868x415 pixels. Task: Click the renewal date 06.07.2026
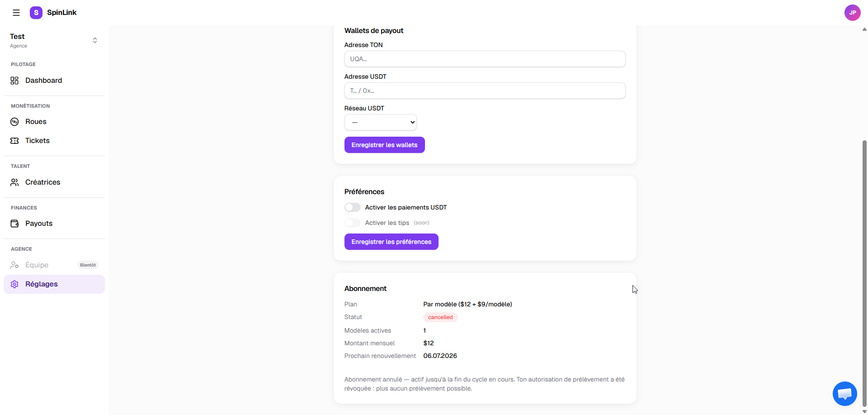point(440,356)
